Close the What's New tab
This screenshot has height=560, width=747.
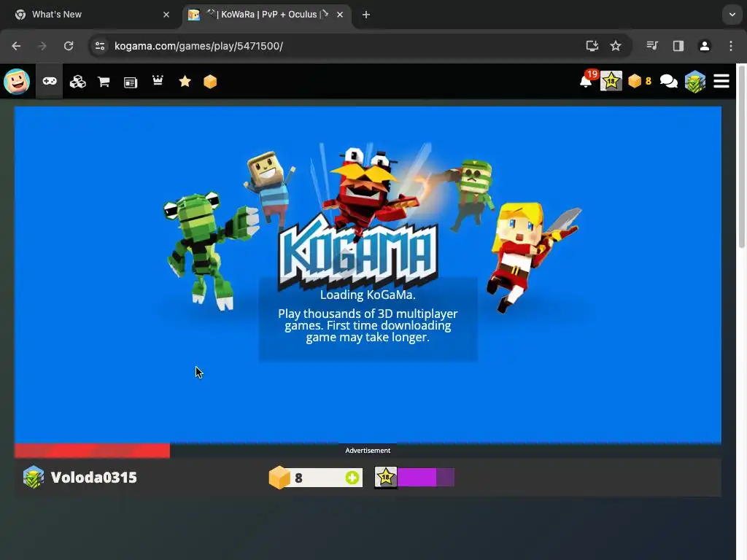click(166, 15)
